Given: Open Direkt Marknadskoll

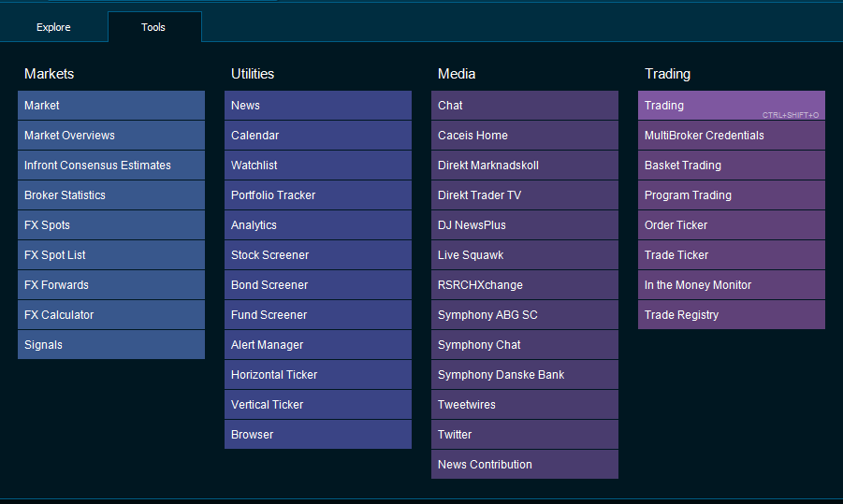Looking at the screenshot, I should click(525, 166).
